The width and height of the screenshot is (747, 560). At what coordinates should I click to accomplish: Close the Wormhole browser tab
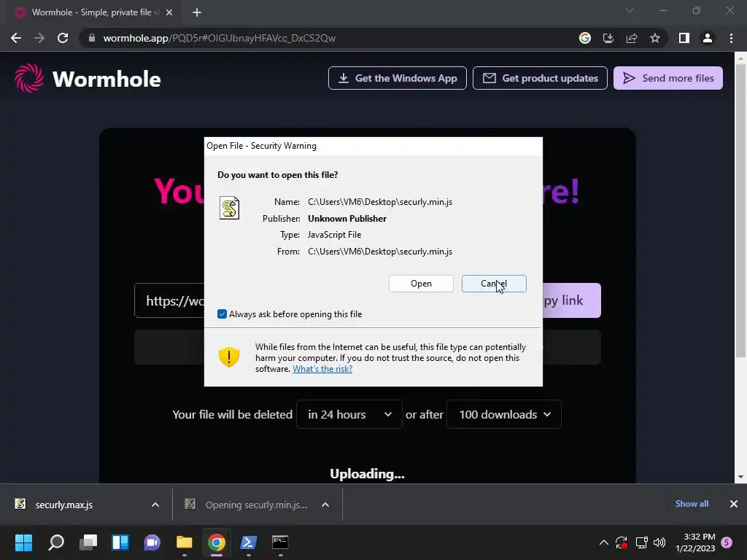(169, 12)
